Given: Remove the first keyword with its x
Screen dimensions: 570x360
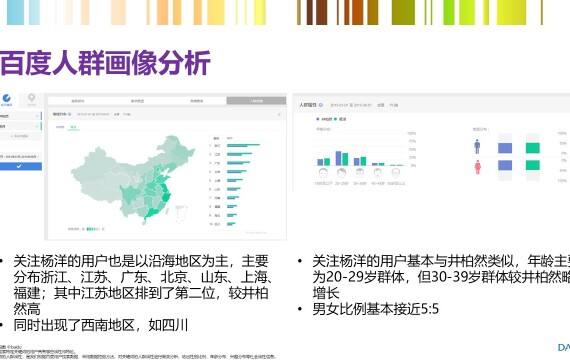Looking at the screenshot, I should click(37, 116).
